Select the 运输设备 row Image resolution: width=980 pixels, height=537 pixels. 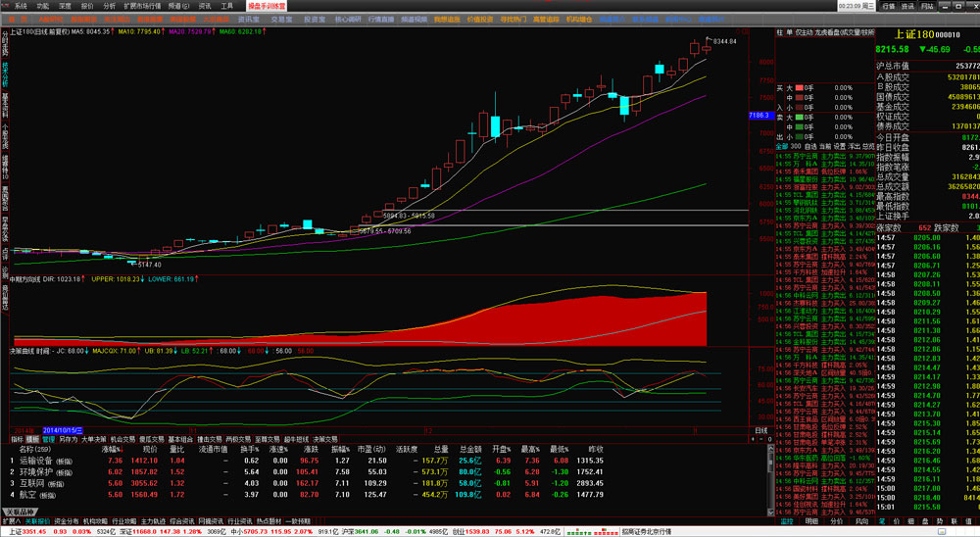coord(387,461)
